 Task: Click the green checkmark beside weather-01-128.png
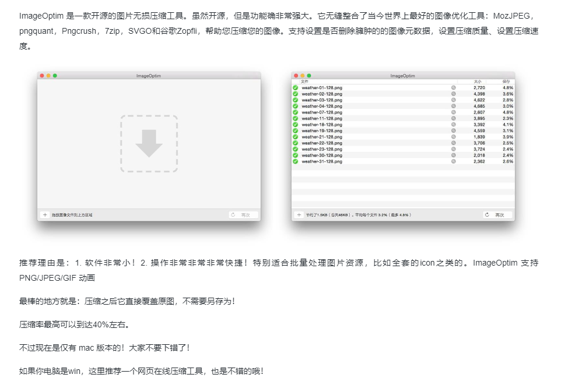click(296, 88)
